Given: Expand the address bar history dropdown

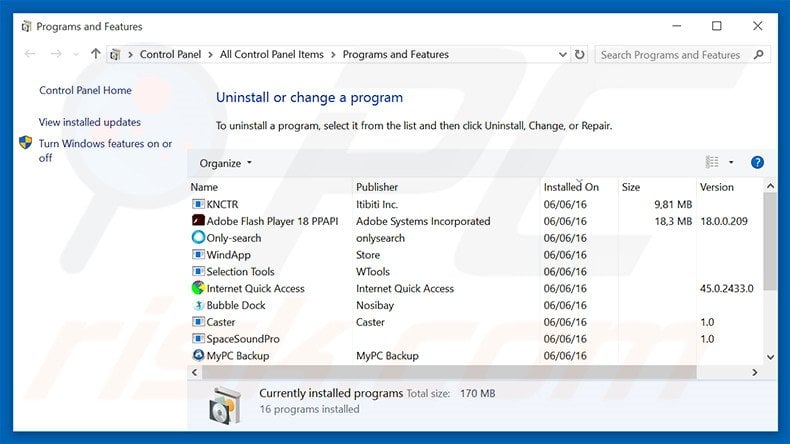Looking at the screenshot, I should pos(562,54).
